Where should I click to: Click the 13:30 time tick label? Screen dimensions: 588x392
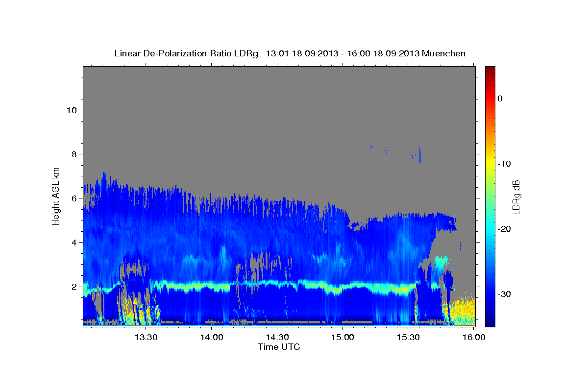[x=146, y=337]
